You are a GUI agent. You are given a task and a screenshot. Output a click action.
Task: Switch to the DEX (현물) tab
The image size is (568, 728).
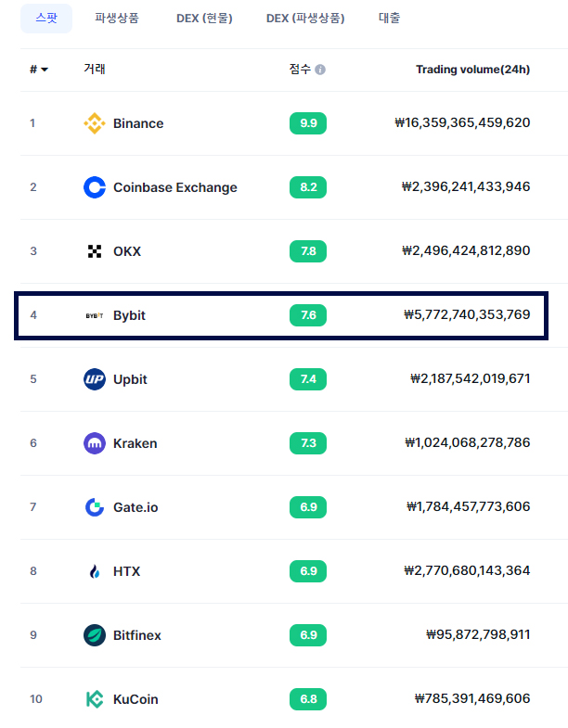pos(204,19)
